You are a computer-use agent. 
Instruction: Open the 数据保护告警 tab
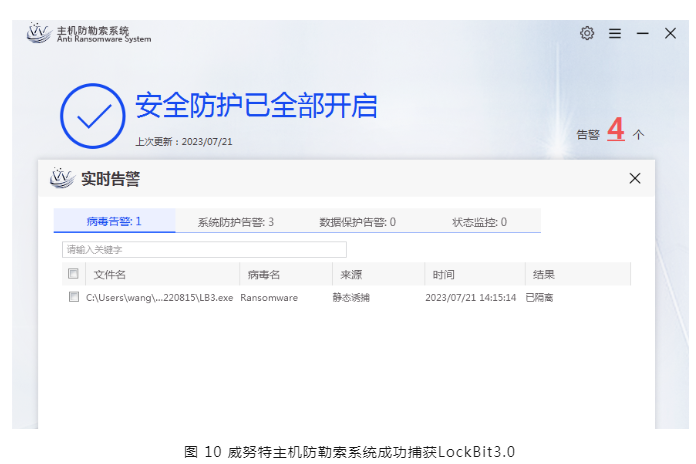(x=357, y=222)
